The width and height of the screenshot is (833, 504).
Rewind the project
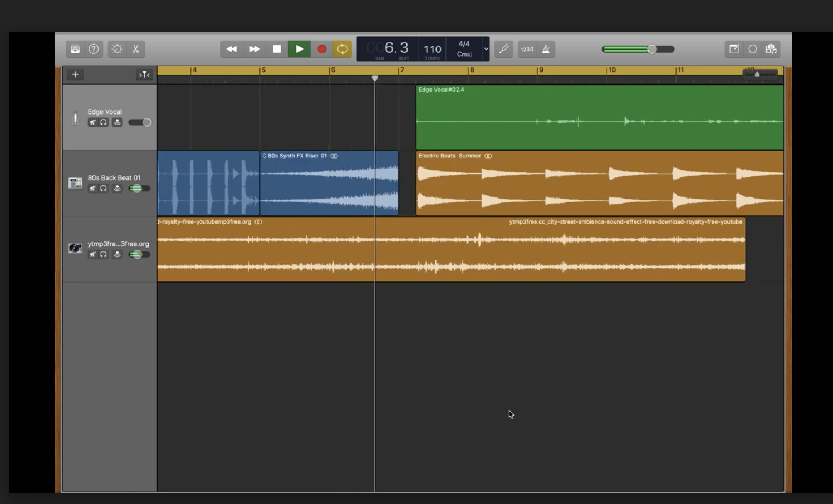(x=232, y=49)
